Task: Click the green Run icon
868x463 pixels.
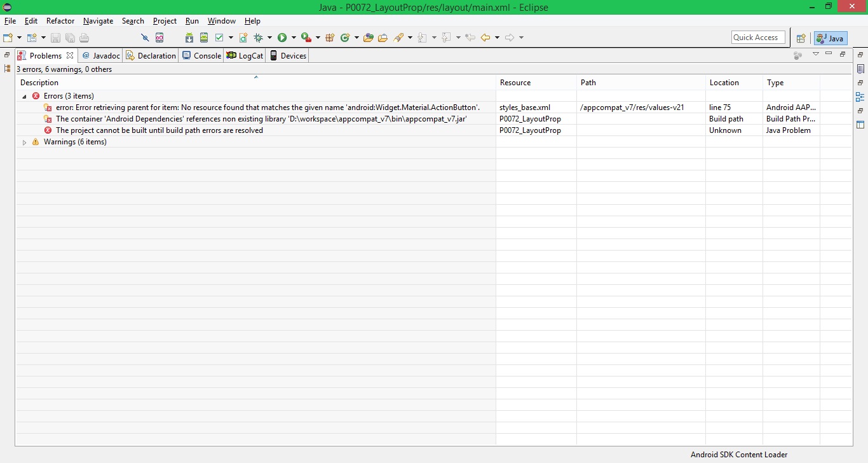Action: pyautogui.click(x=282, y=38)
